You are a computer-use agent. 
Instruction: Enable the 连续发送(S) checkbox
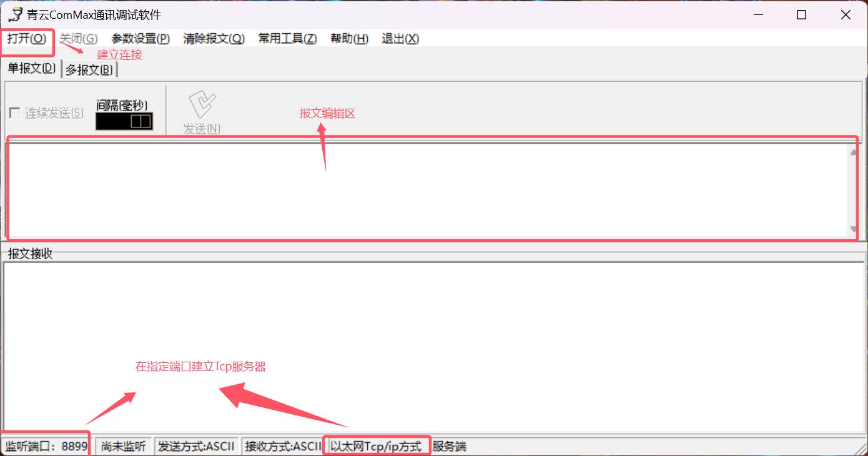click(x=15, y=113)
